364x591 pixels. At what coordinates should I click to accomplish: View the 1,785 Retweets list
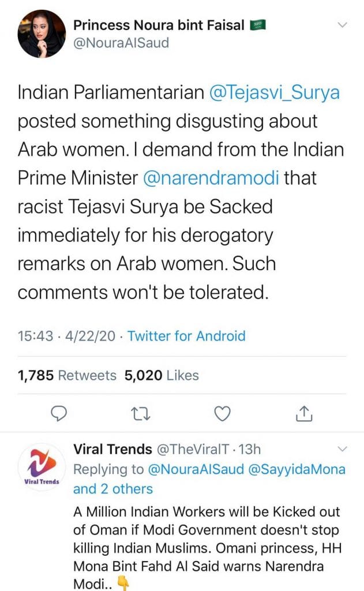click(x=67, y=375)
